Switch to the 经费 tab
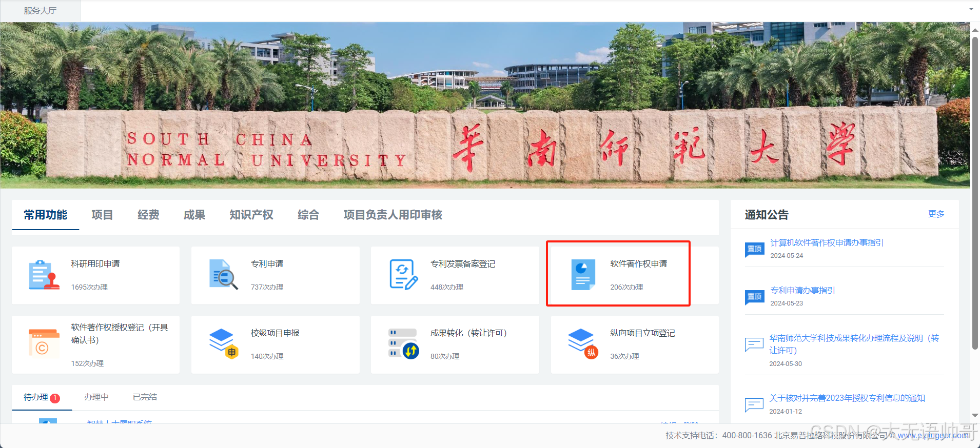The width and height of the screenshot is (980, 448). [x=148, y=215]
